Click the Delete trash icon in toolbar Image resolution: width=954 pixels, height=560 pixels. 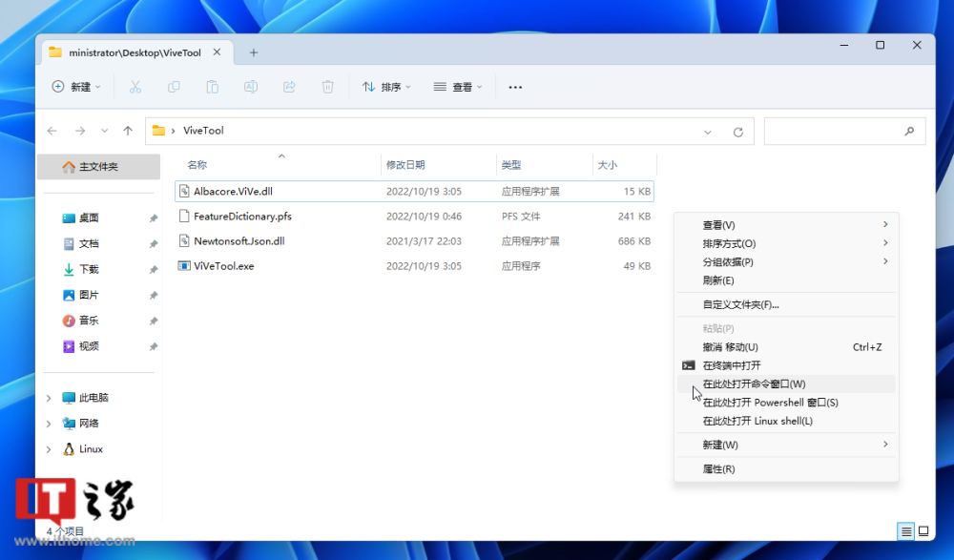(x=327, y=87)
